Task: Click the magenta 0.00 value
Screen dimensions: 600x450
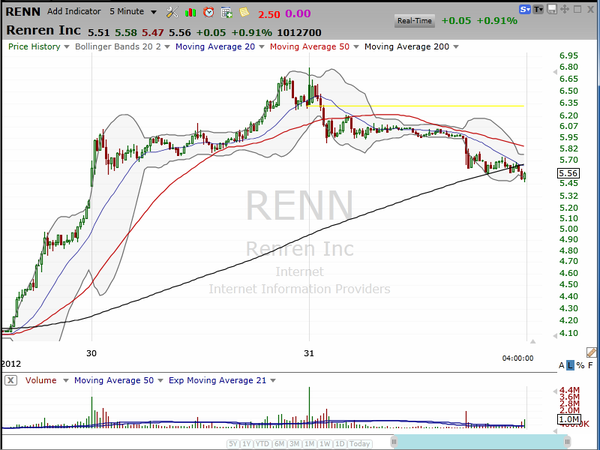Action: [298, 14]
